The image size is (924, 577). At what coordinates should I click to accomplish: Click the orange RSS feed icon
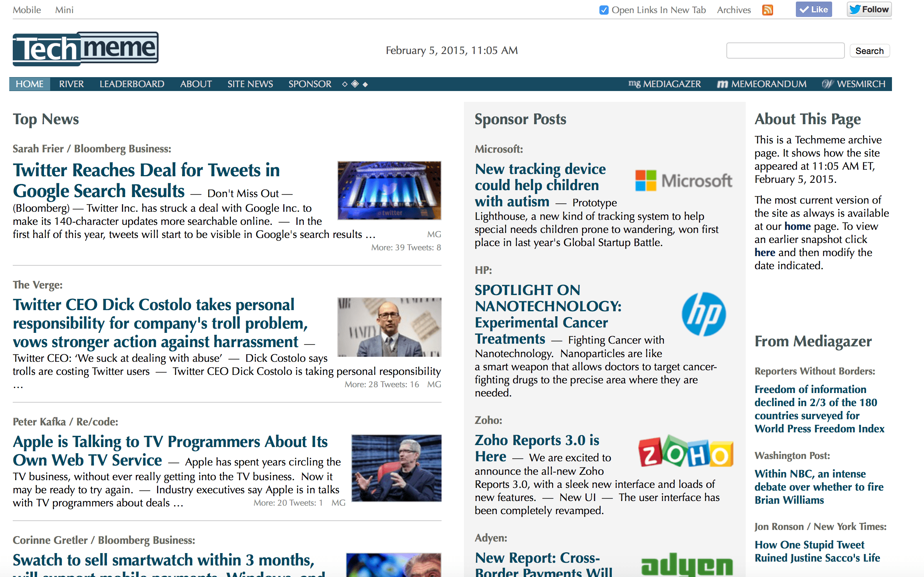pyautogui.click(x=767, y=10)
